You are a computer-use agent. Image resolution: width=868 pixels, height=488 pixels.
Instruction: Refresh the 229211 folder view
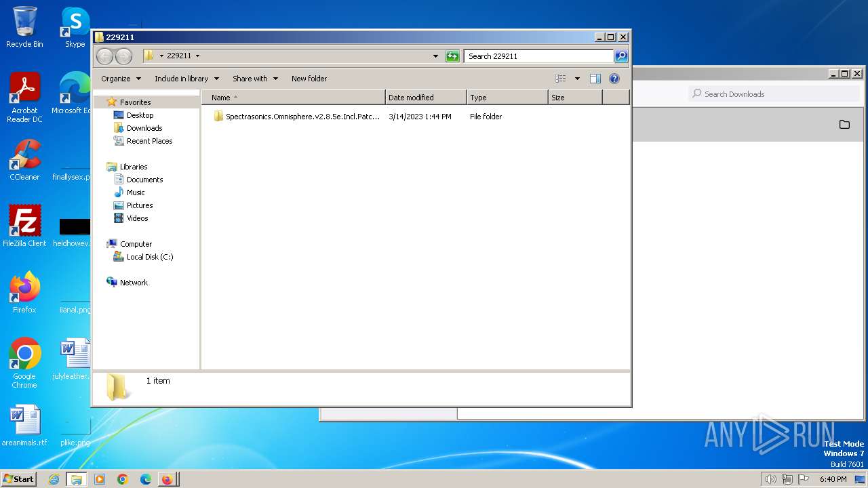(452, 56)
